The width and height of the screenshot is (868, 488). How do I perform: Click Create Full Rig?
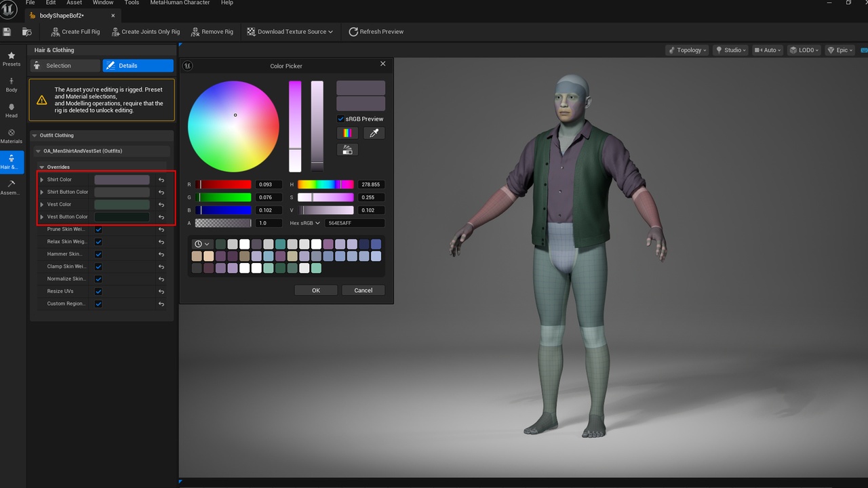(x=75, y=32)
